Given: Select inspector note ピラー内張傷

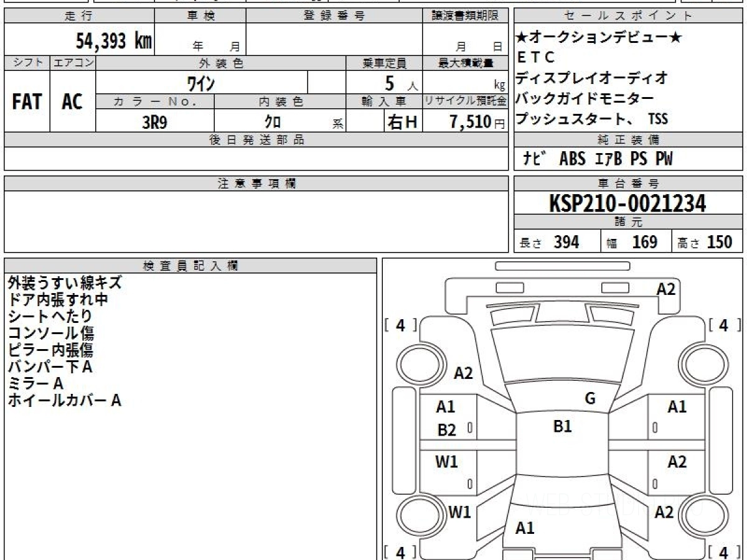Looking at the screenshot, I should coord(51,350).
